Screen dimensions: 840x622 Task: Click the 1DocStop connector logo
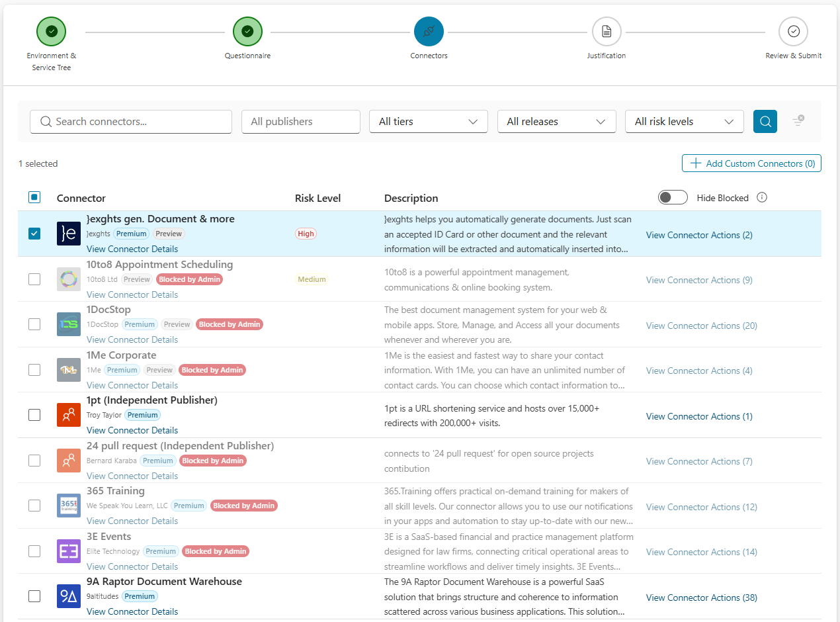(69, 324)
